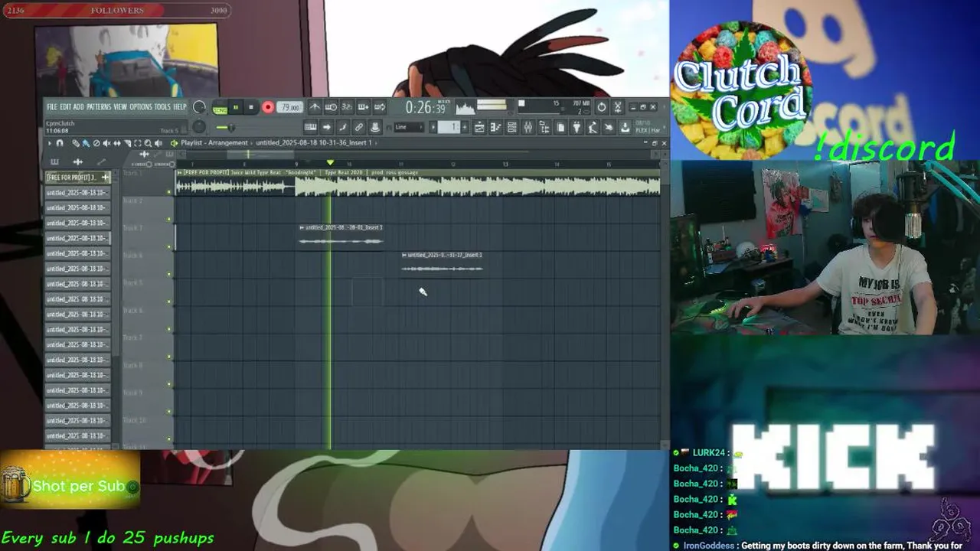Click the Stop playback button

[251, 107]
